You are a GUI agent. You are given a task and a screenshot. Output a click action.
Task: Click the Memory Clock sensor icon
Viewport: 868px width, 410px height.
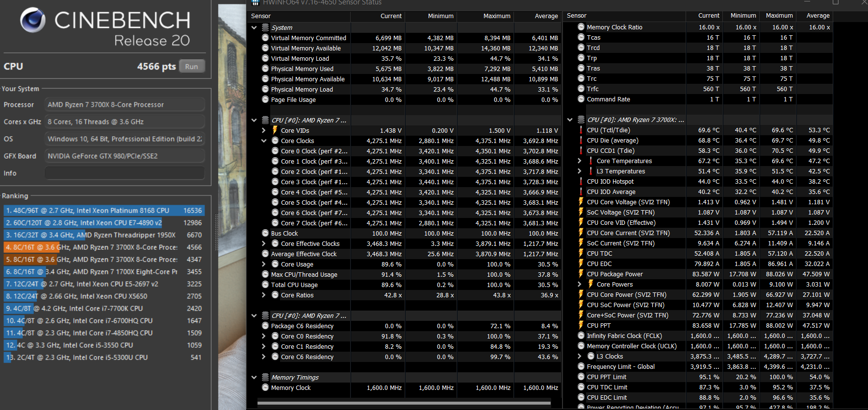[x=265, y=387]
